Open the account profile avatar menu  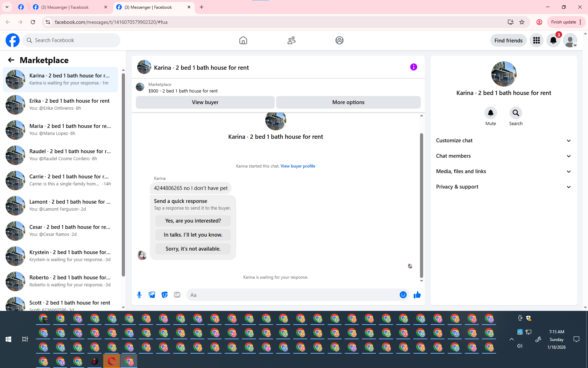[x=570, y=40]
